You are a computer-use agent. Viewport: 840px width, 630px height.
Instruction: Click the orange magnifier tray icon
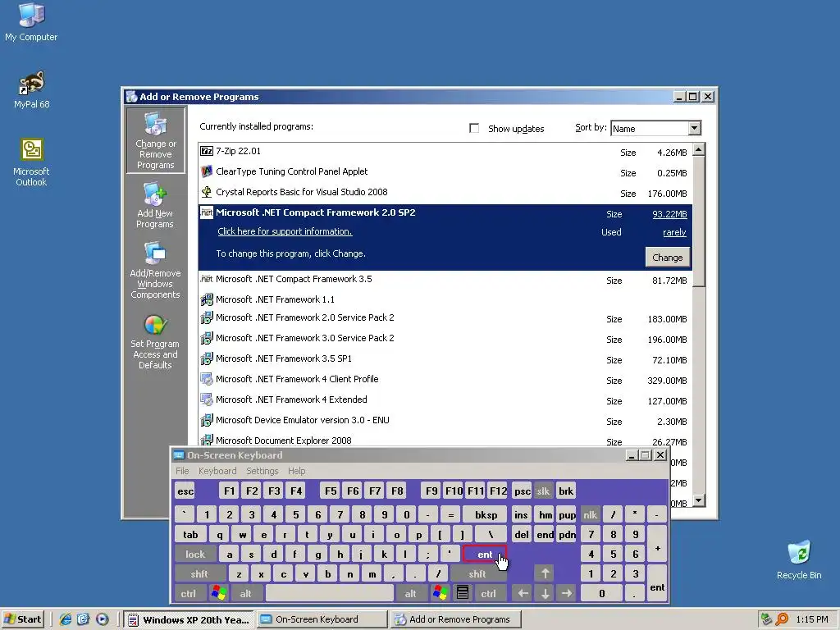tap(782, 619)
